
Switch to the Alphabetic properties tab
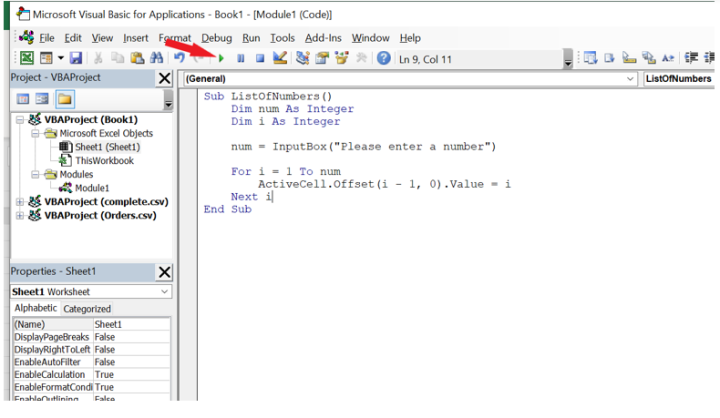click(36, 308)
